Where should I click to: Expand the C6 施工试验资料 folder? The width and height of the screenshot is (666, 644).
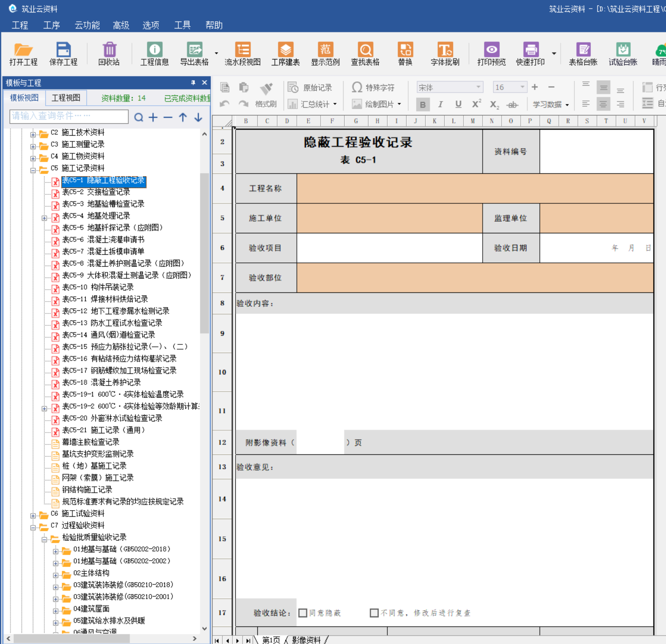(x=33, y=515)
